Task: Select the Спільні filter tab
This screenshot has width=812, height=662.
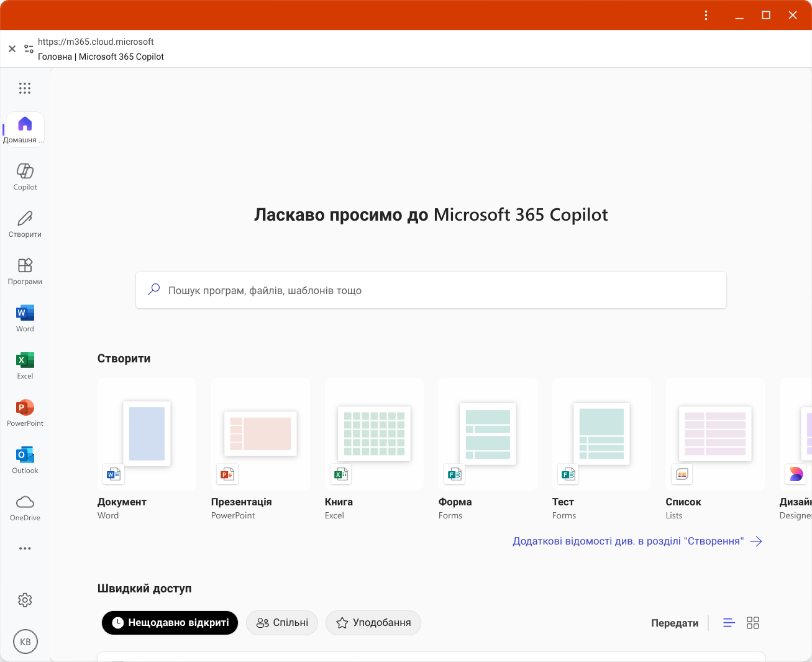Action: click(282, 623)
